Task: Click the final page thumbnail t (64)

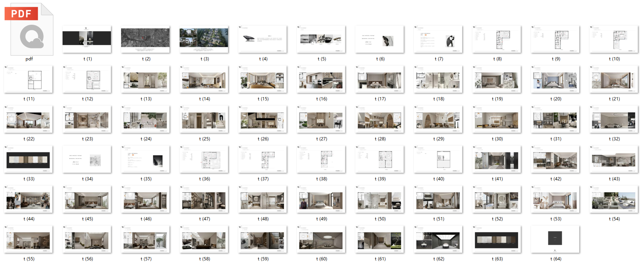Action: 555,239
